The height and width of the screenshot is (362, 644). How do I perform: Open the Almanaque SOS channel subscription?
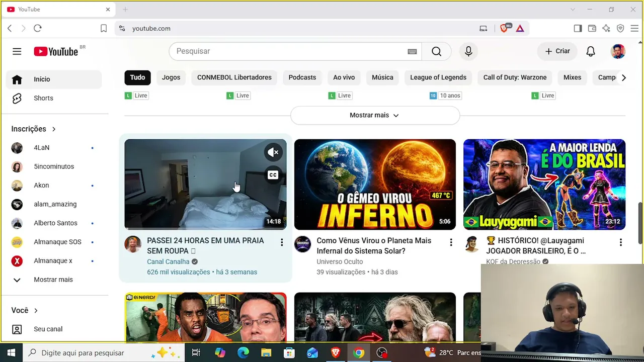coord(54,242)
